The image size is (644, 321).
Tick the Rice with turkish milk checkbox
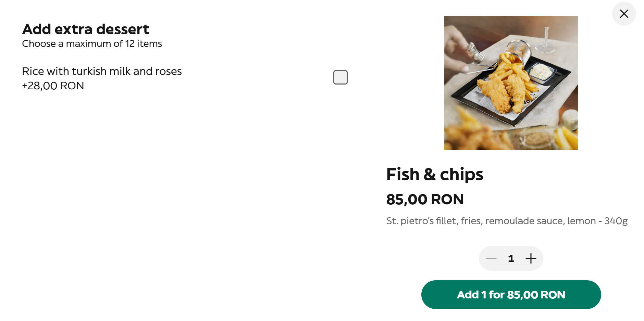(340, 77)
